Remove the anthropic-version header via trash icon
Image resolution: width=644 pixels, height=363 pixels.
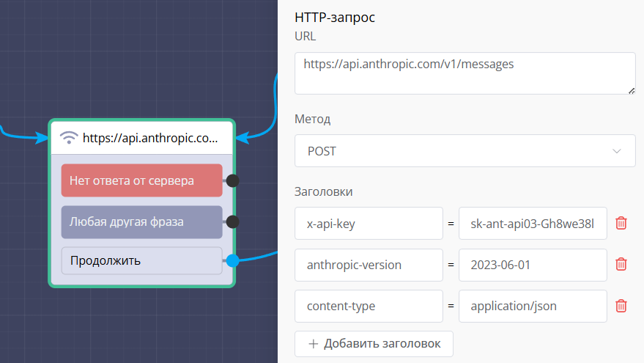tap(621, 265)
